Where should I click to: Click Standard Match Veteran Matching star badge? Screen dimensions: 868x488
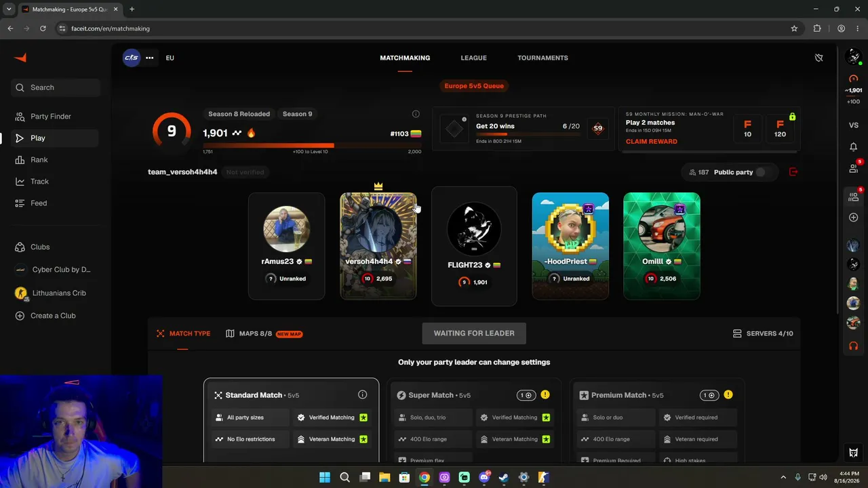(x=363, y=439)
